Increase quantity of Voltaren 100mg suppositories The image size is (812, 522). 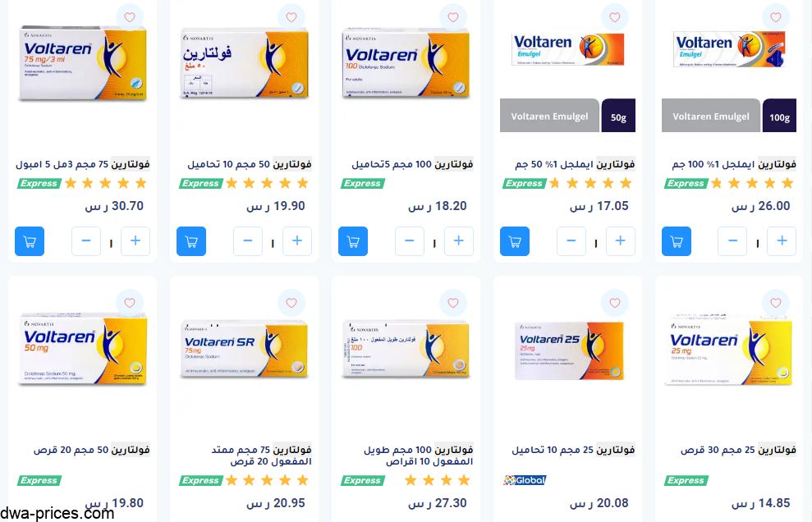[458, 241]
